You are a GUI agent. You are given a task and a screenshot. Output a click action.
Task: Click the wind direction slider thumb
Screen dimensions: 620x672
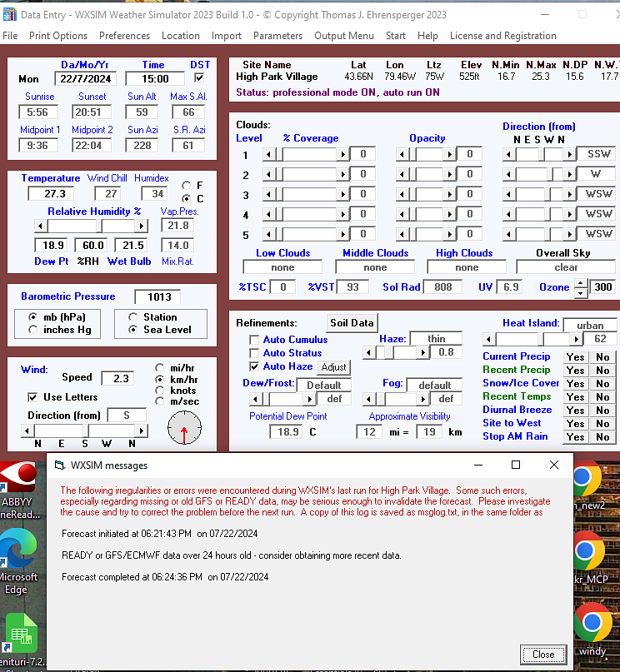tap(86, 431)
